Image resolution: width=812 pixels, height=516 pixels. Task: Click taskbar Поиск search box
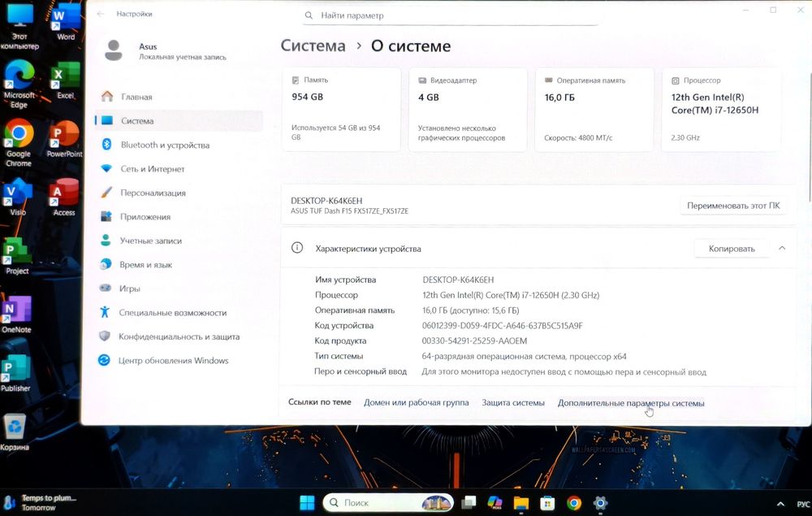pos(388,502)
